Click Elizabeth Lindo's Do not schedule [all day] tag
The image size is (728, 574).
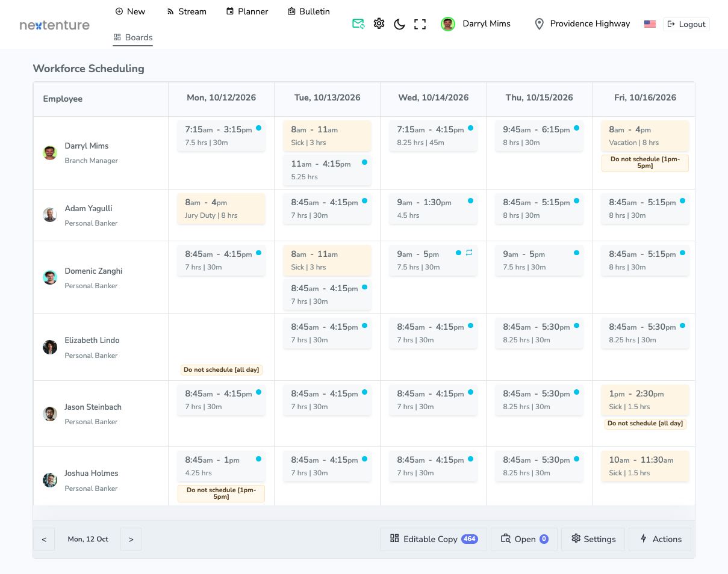(x=221, y=369)
